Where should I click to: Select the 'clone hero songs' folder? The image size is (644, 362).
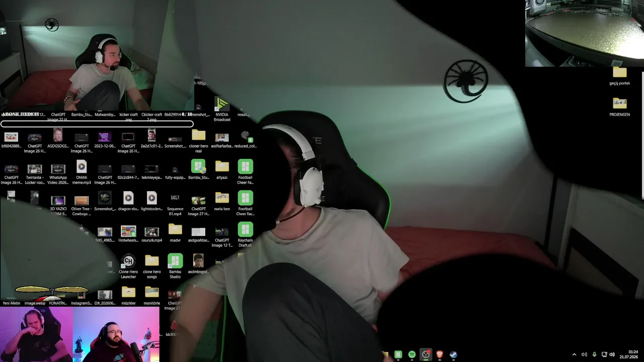tap(151, 266)
